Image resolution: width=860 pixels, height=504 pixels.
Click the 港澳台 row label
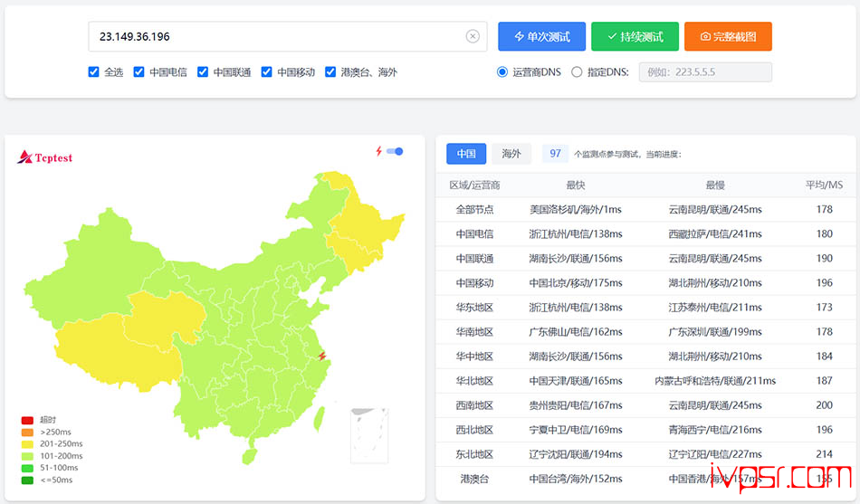click(474, 480)
